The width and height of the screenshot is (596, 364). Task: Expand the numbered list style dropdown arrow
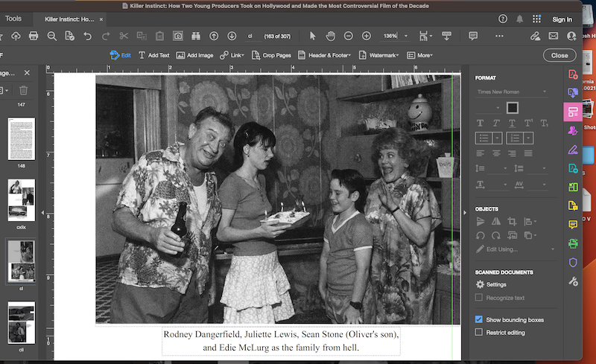(x=528, y=138)
